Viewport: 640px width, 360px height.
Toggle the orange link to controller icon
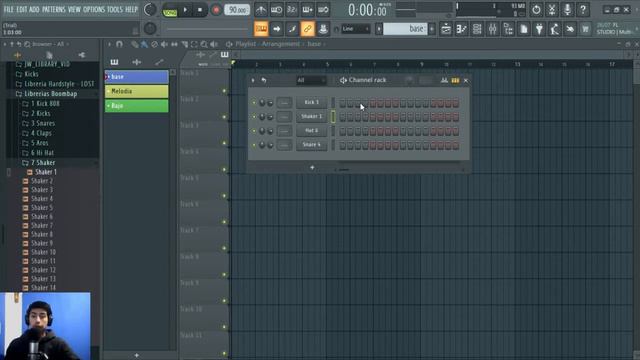coord(307,29)
